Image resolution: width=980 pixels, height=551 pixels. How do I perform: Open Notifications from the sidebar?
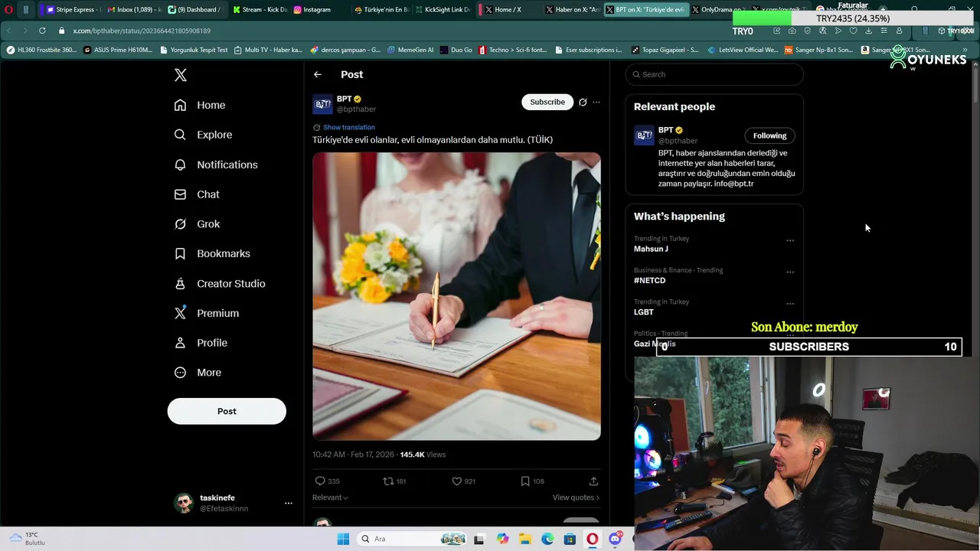(216, 165)
